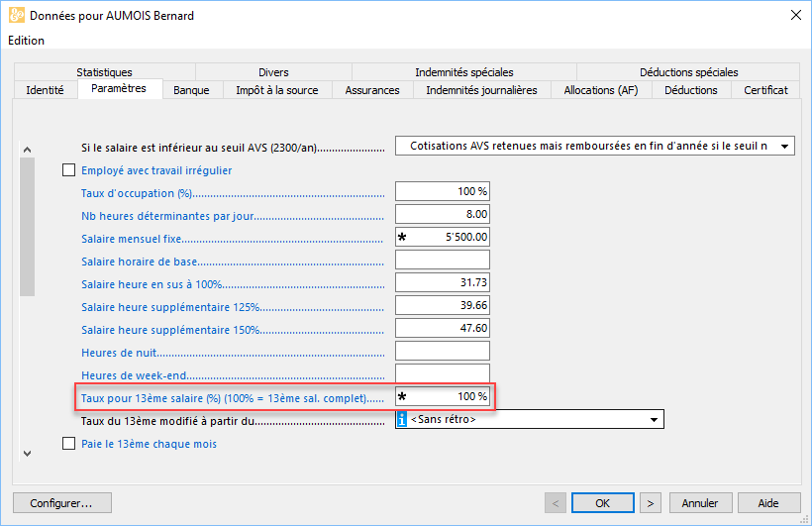Viewport: 812px width, 526px height.
Task: Expand the Taux du 13ème modifié dropdown
Action: tap(654, 420)
